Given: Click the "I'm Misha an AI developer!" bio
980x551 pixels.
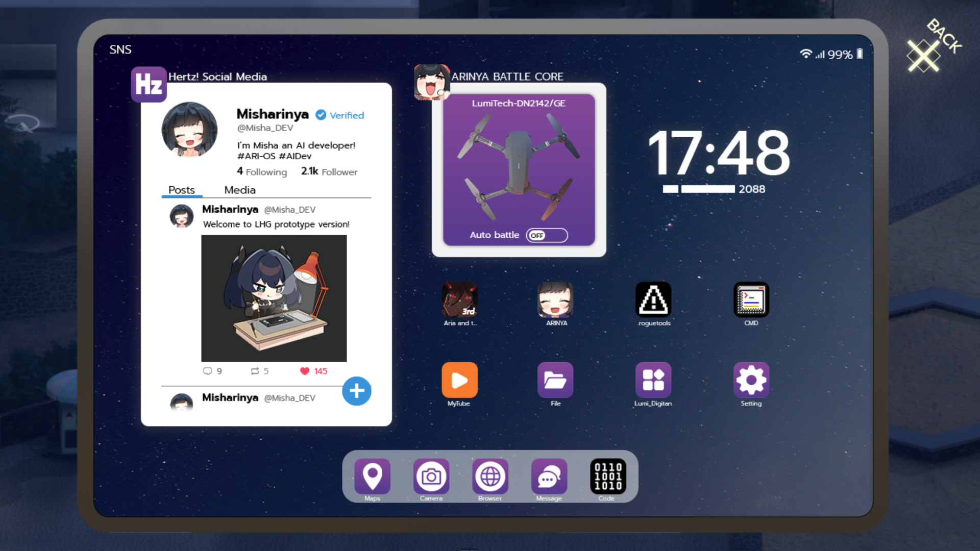Looking at the screenshot, I should 296,145.
